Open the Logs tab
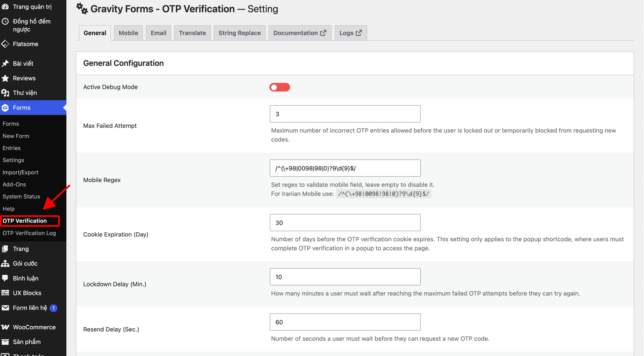This screenshot has height=356, width=644. pyautogui.click(x=351, y=33)
